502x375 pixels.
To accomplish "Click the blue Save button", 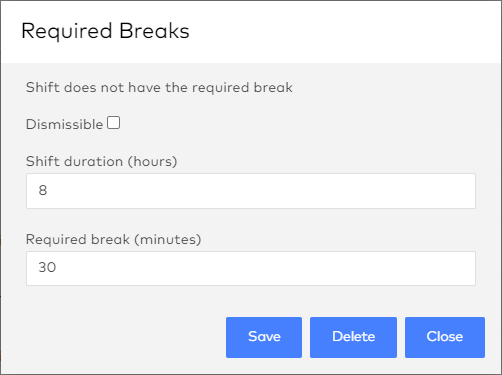I will tap(264, 337).
